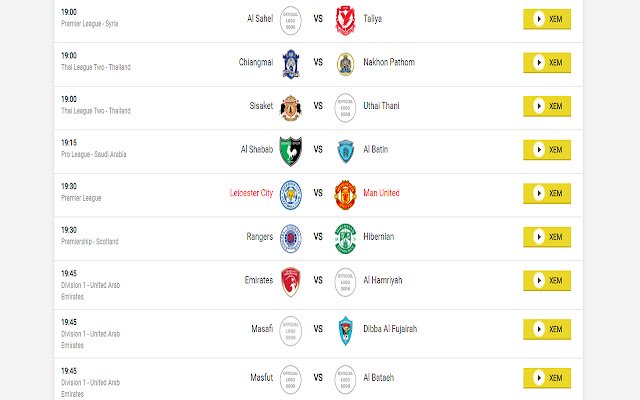Click the Al Batin shield logo

[345, 151]
